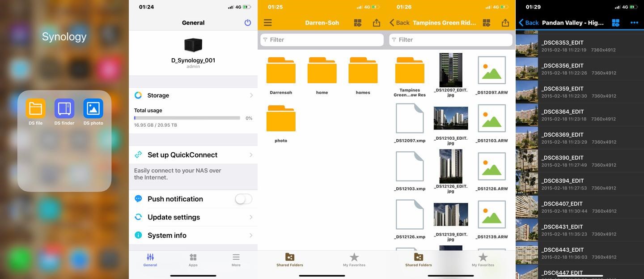The height and width of the screenshot is (279, 644).
Task: Go Back from Pandan Valley album
Action: pos(529,22)
